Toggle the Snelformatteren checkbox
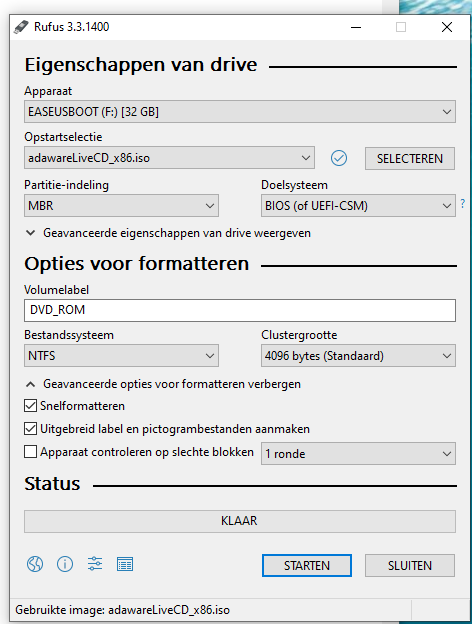 31,406
